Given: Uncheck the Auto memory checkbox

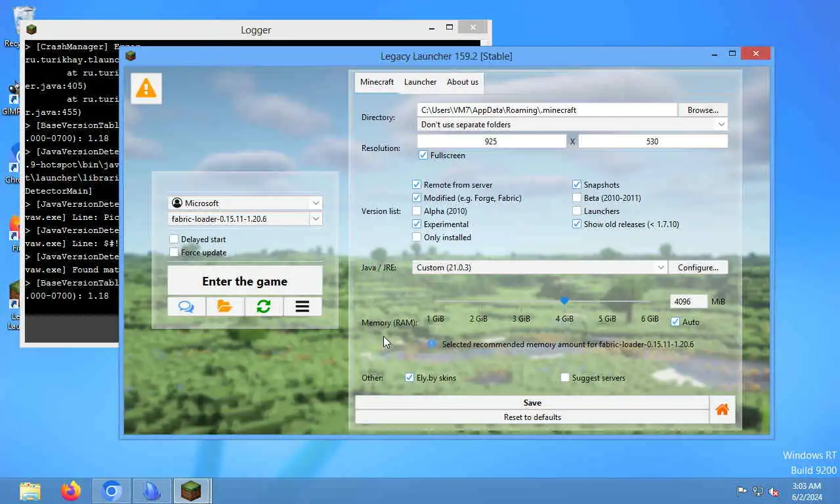Looking at the screenshot, I should [675, 322].
